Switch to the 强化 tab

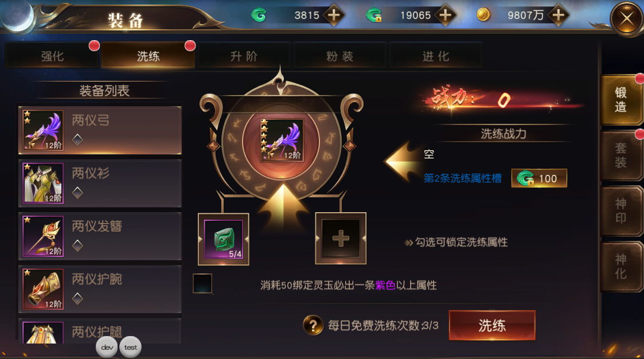click(52, 56)
